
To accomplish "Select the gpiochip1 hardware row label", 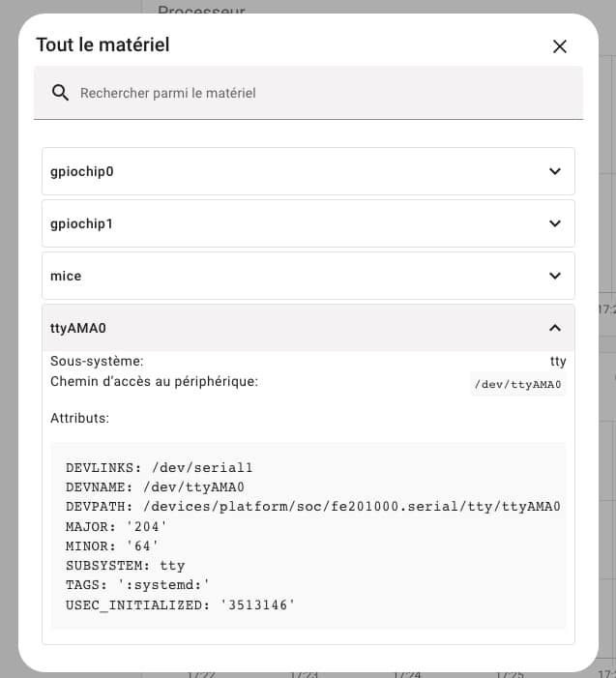I will [81, 224].
